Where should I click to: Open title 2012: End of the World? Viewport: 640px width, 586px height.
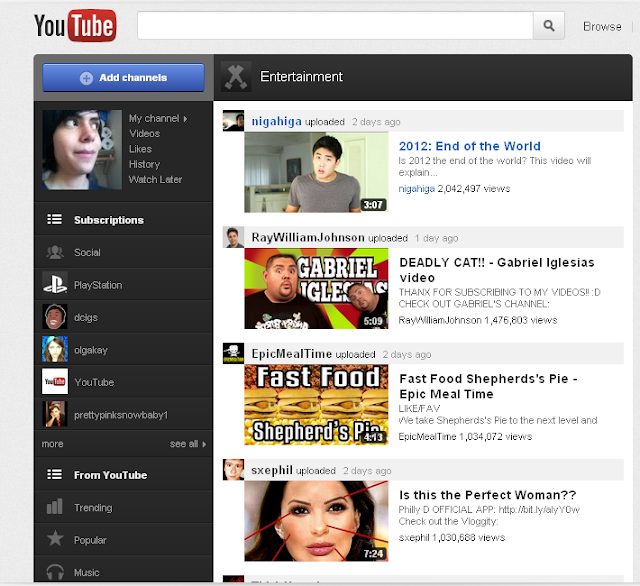470,146
